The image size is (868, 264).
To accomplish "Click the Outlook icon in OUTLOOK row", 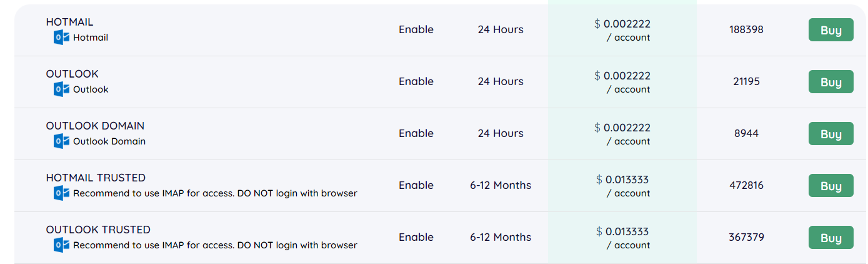I will tap(61, 89).
